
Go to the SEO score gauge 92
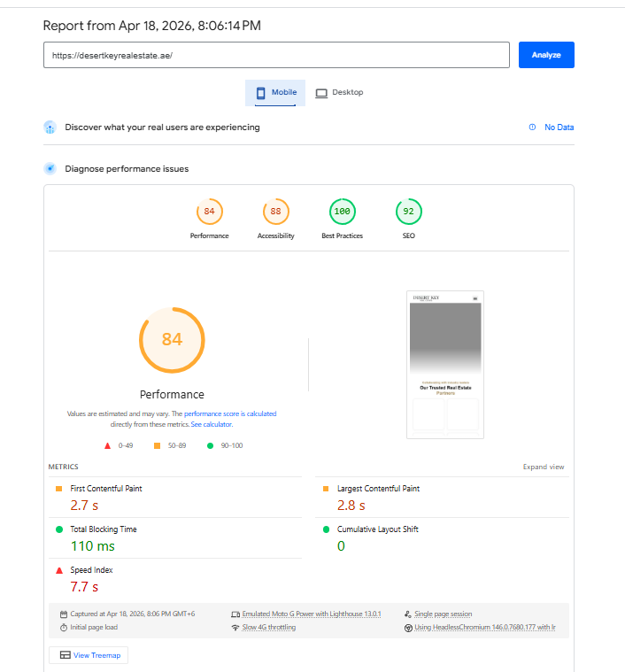[x=408, y=212]
